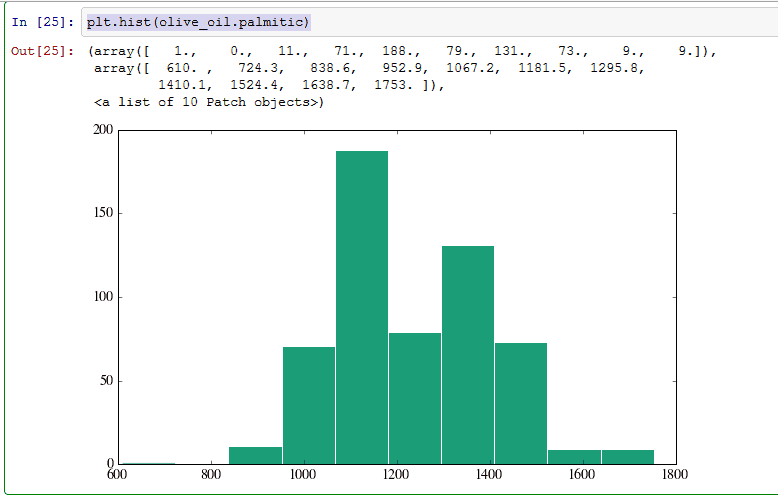The width and height of the screenshot is (778, 496).
Task: Click the x-axis tick label 1200
Action: point(396,475)
